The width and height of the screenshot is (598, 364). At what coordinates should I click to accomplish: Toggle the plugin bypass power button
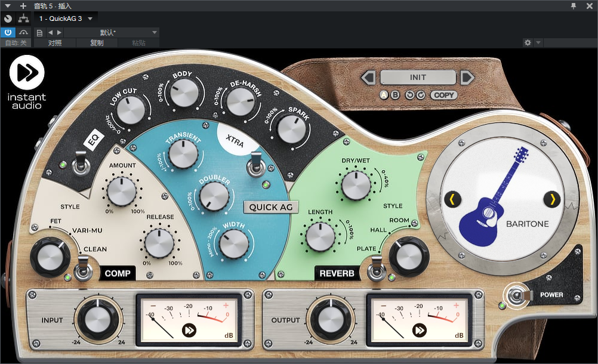pyautogui.click(x=8, y=32)
